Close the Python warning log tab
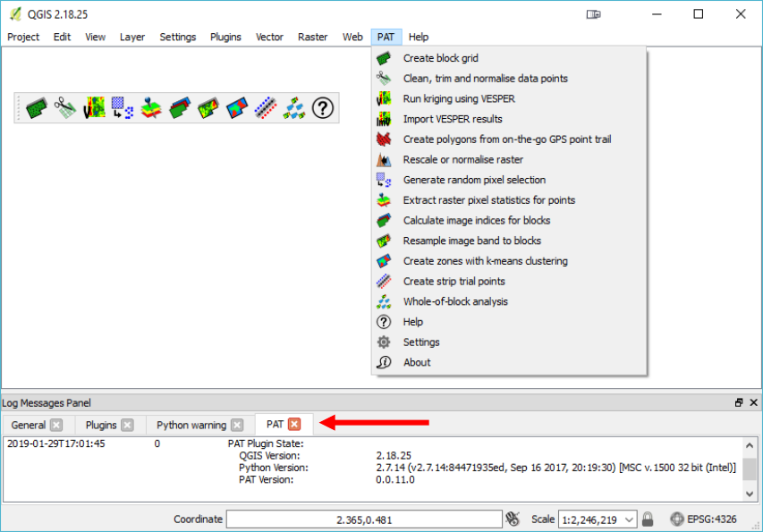The width and height of the screenshot is (763, 532). 237,425
